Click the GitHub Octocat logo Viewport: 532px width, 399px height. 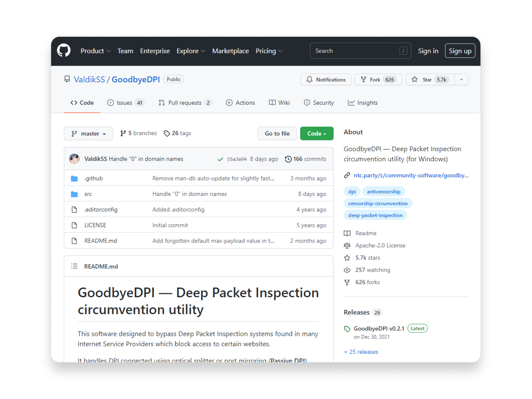pyautogui.click(x=64, y=50)
